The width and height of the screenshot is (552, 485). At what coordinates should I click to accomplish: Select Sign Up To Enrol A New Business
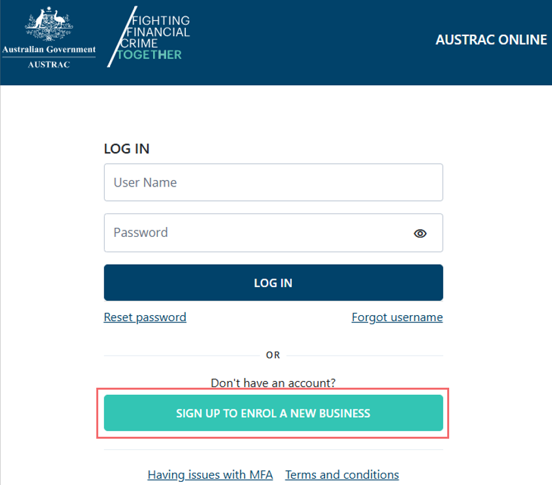(273, 413)
